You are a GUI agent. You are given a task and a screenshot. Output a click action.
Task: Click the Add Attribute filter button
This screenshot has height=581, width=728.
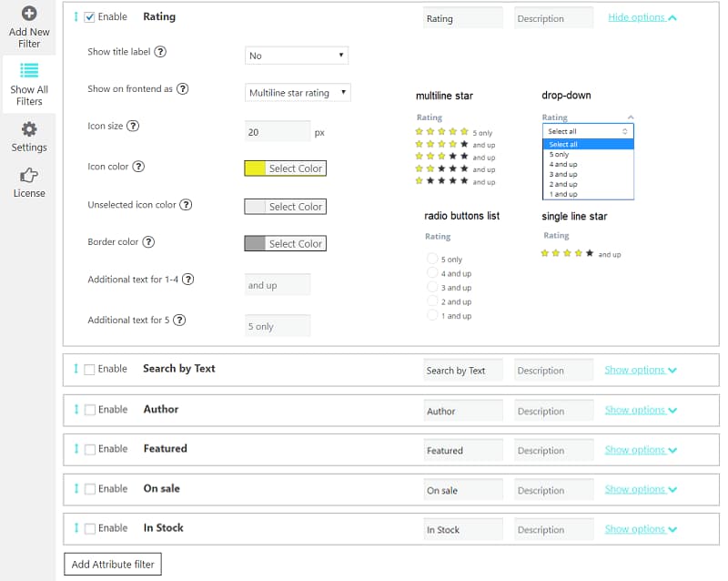[113, 565]
